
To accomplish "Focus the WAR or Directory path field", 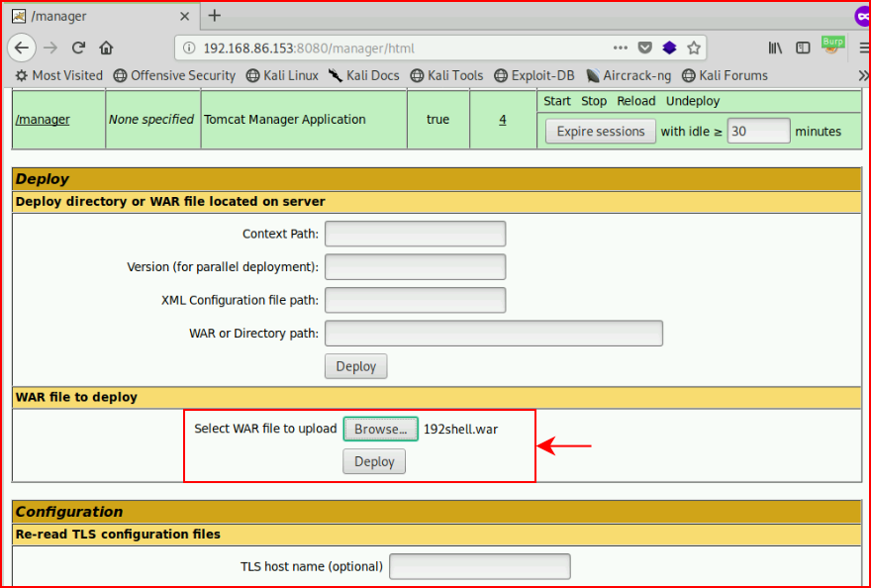I will pyautogui.click(x=494, y=334).
